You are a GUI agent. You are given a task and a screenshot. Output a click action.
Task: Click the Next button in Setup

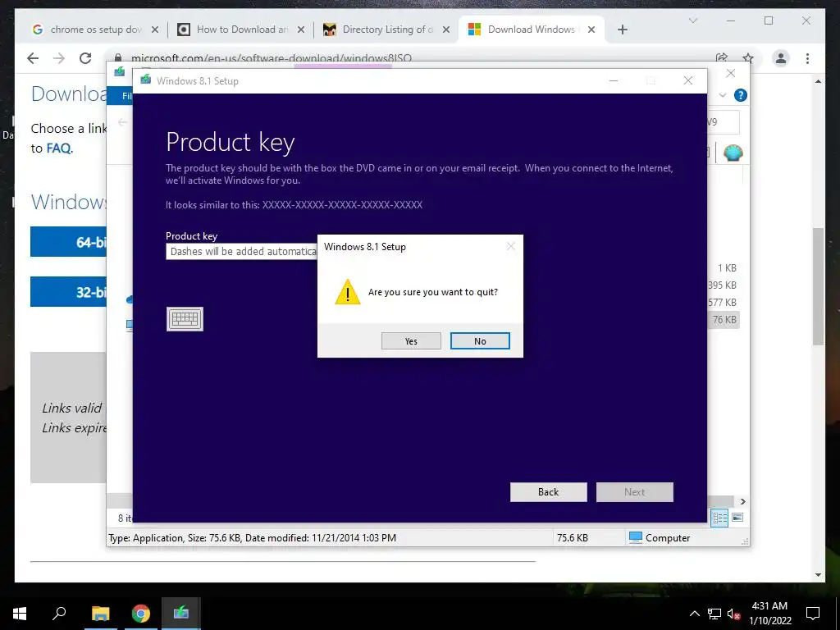634,492
